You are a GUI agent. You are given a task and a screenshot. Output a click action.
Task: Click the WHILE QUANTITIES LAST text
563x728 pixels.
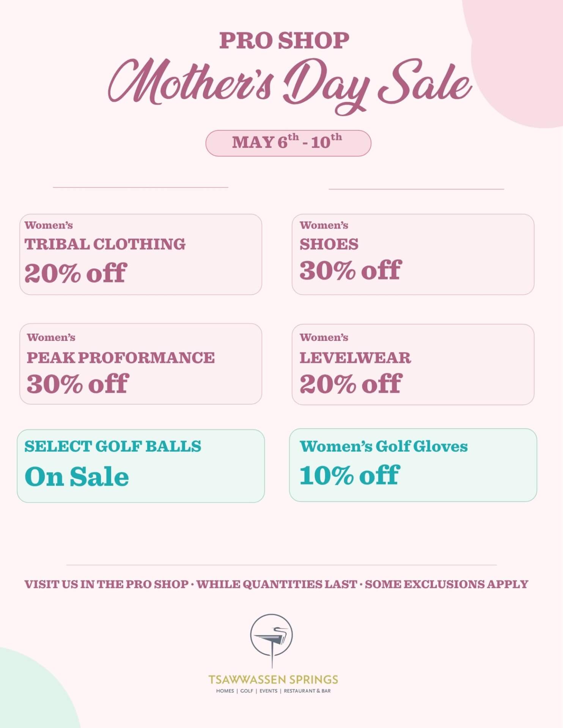[277, 584]
